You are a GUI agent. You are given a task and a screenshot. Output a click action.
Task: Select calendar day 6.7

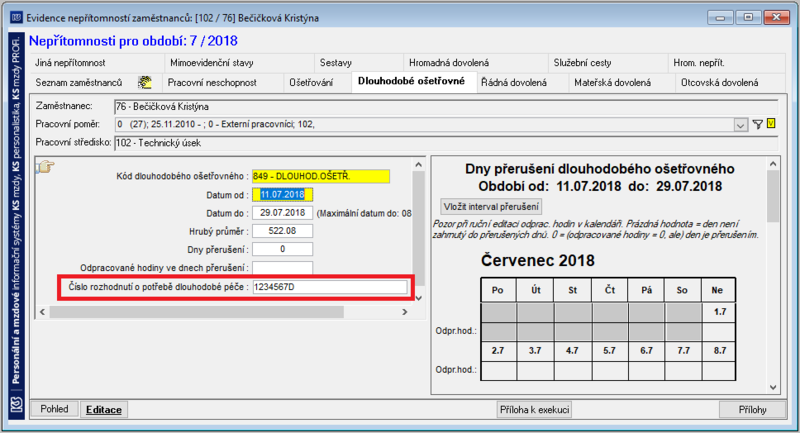point(646,351)
